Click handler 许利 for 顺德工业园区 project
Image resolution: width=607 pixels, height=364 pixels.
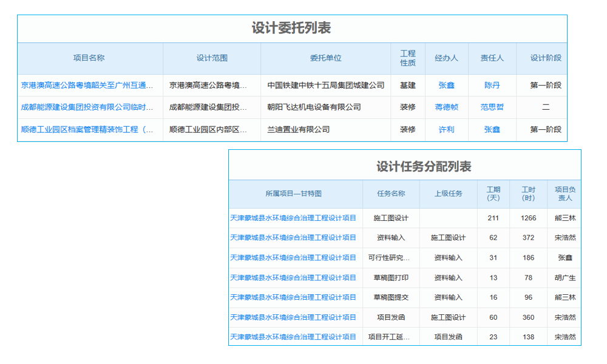447,129
